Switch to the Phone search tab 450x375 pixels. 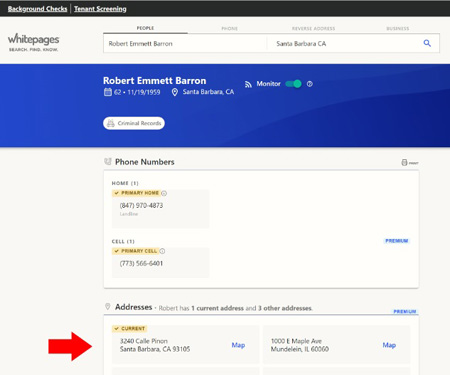230,29
